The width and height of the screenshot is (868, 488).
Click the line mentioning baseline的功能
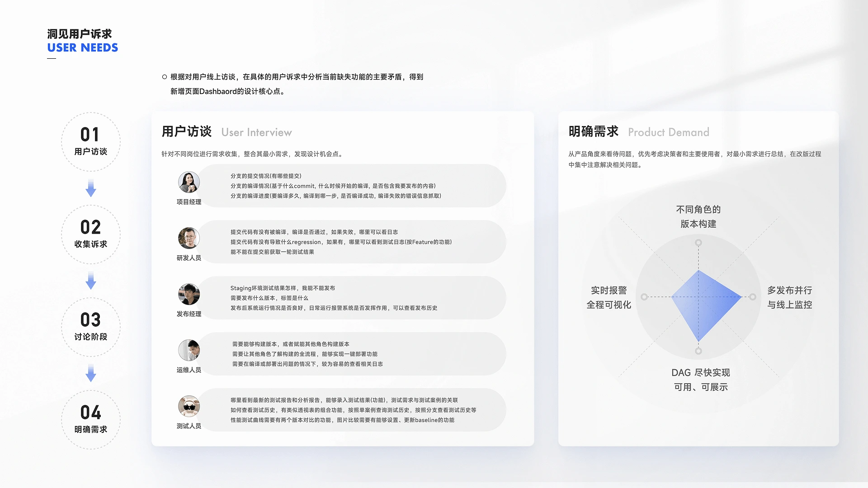342,420
